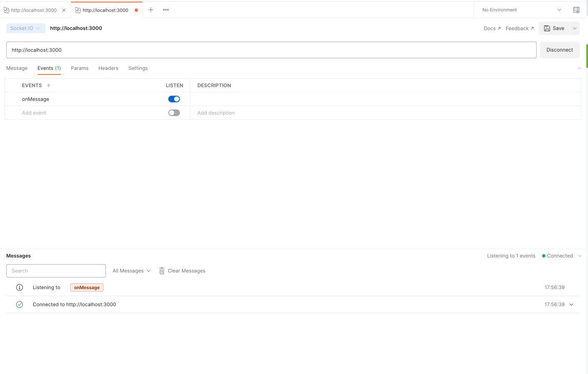Image resolution: width=588 pixels, height=374 pixels.
Task: Click the green check icon on Connected row
Action: click(20, 304)
